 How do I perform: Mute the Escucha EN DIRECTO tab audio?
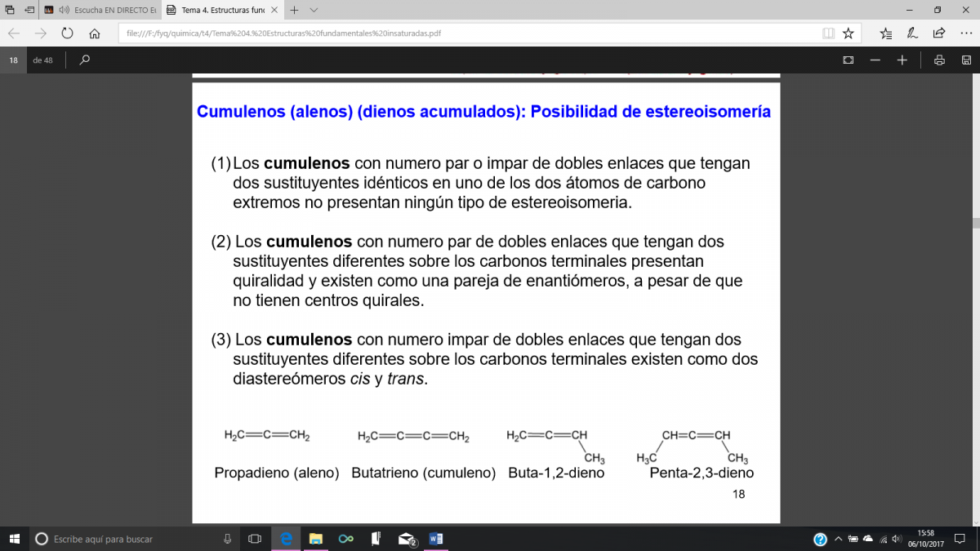[x=63, y=10]
